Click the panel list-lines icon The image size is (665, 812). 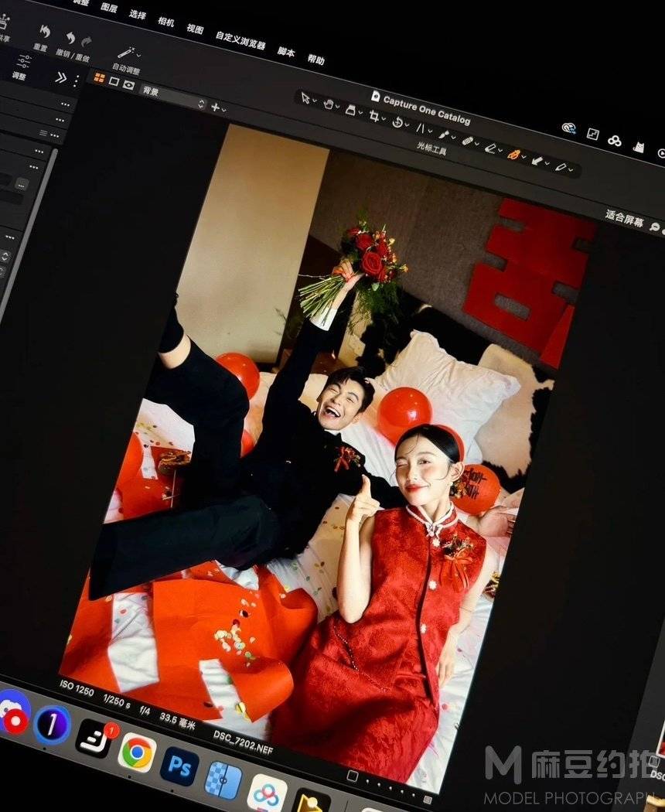[43, 133]
